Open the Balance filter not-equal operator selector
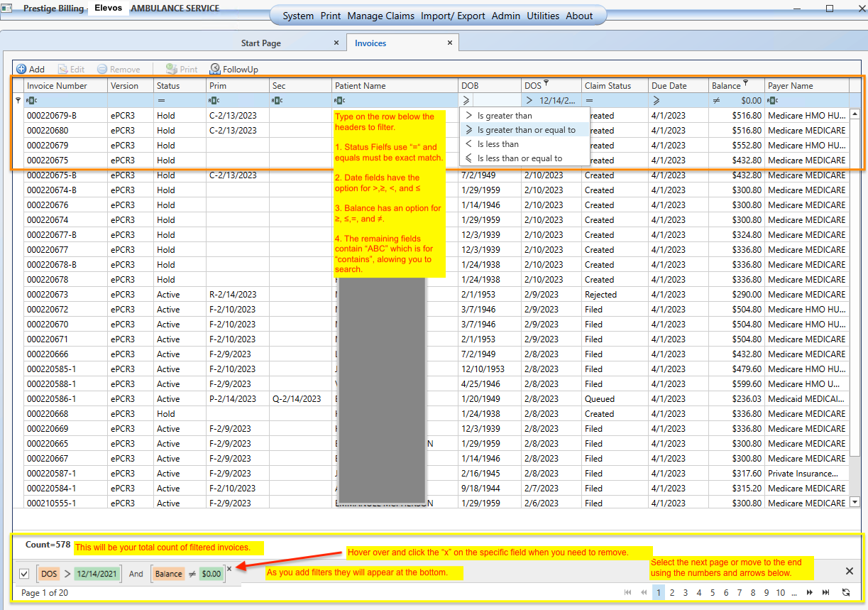This screenshot has width=868, height=610. coord(717,101)
